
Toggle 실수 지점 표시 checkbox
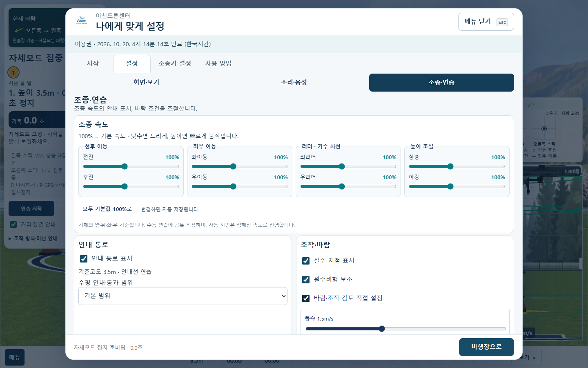pyautogui.click(x=306, y=260)
